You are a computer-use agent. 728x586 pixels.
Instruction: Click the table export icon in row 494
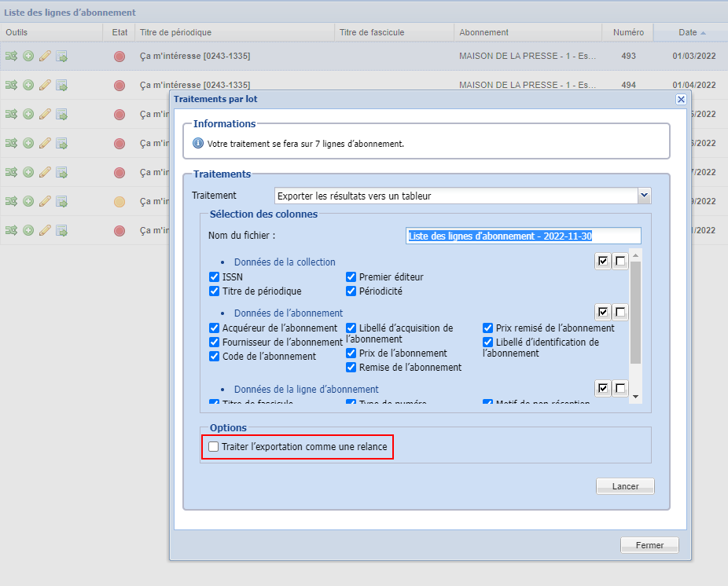click(x=61, y=85)
